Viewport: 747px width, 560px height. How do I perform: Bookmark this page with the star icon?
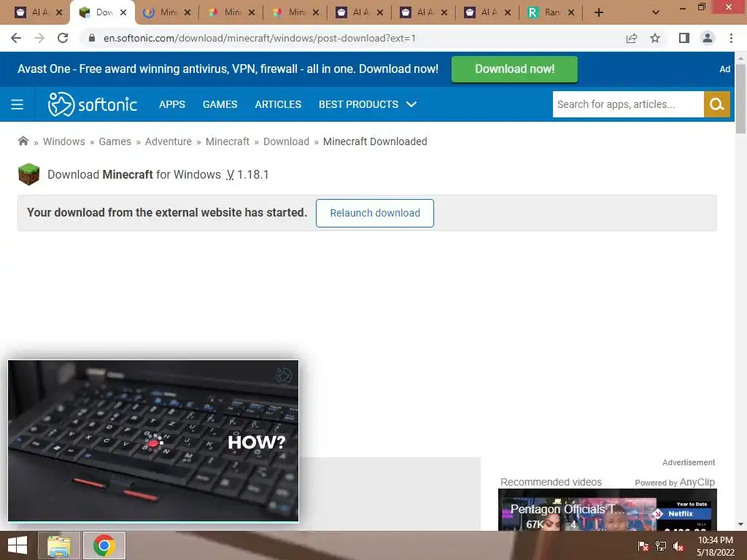tap(655, 38)
